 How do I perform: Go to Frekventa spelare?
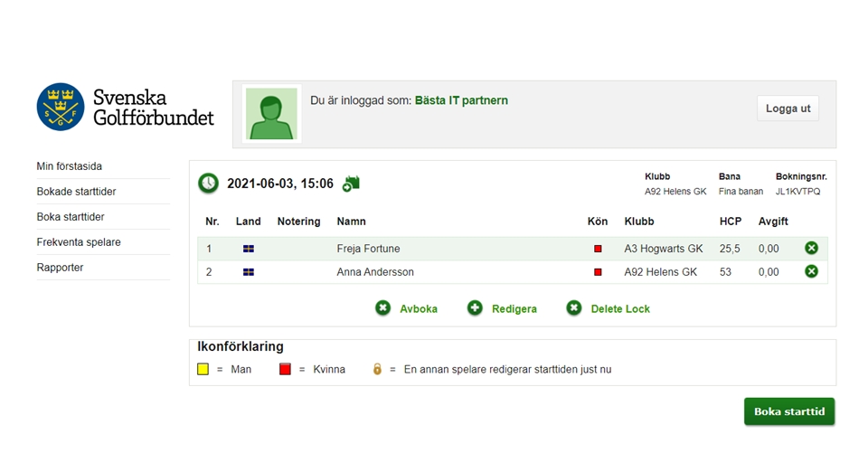point(79,242)
